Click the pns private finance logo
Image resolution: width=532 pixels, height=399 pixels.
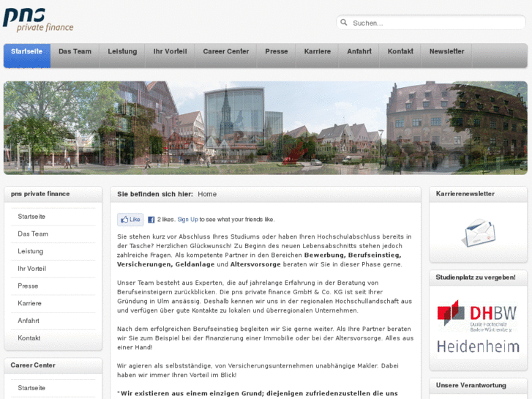pos(38,20)
